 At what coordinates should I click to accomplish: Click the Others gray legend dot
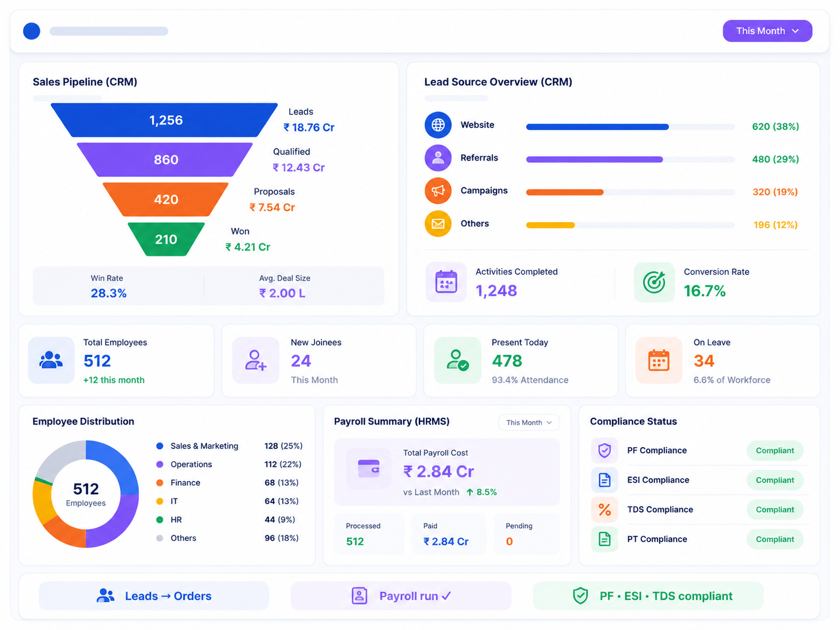160,538
